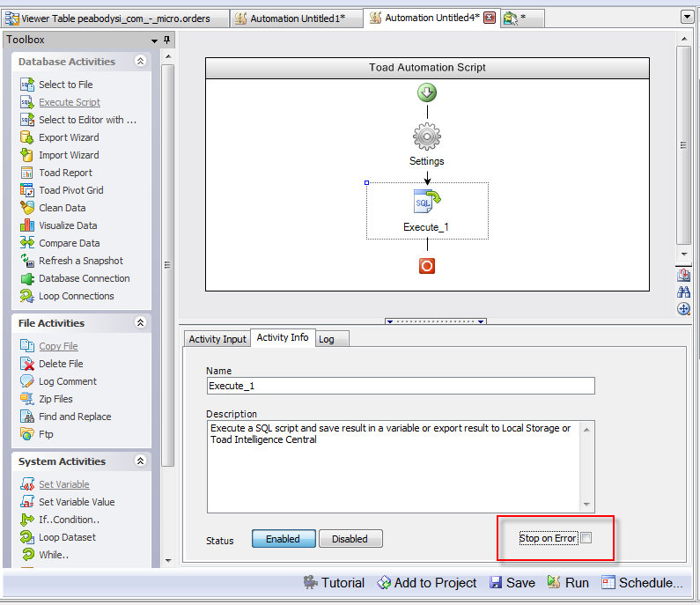Close the Automation Untitled4* tab
This screenshot has height=605, width=700.
click(x=490, y=18)
